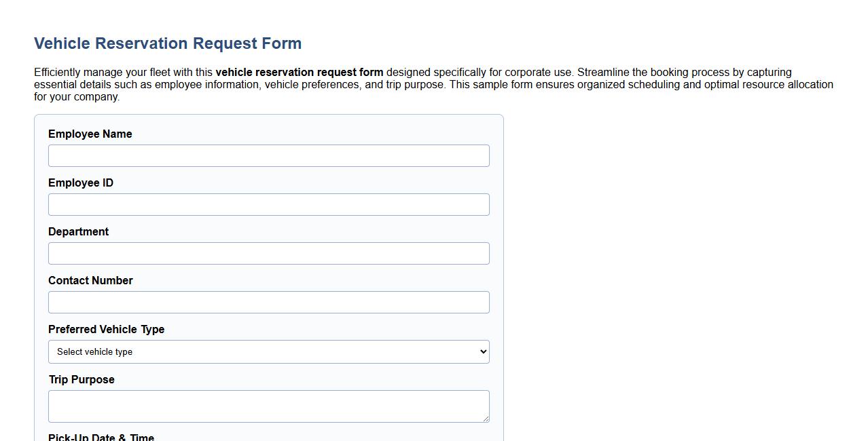
Task: Click the Employee ID label
Action: (80, 183)
